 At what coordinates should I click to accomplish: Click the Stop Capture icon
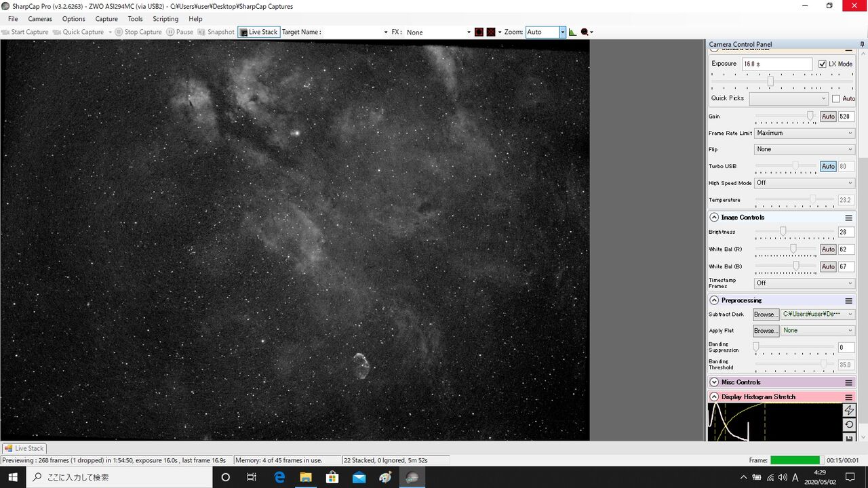click(x=119, y=32)
